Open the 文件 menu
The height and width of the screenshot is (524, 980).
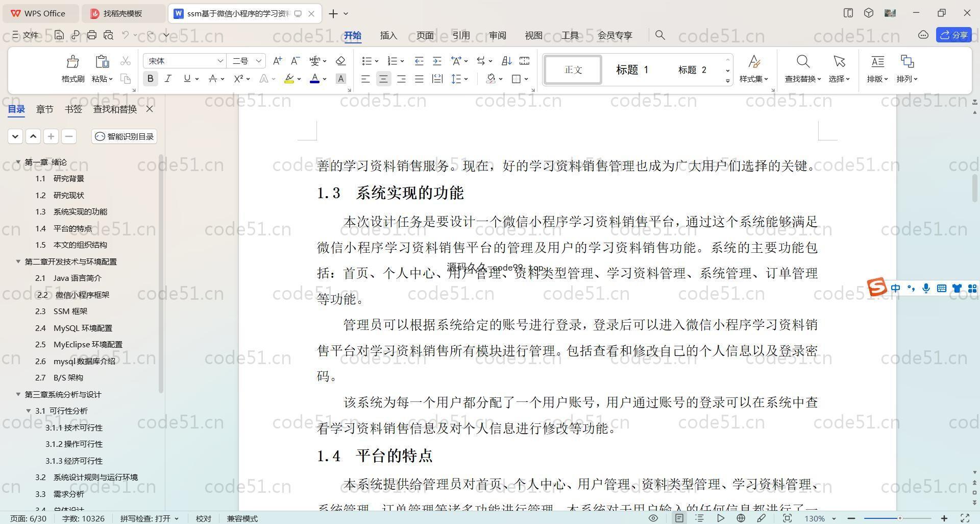tap(26, 35)
